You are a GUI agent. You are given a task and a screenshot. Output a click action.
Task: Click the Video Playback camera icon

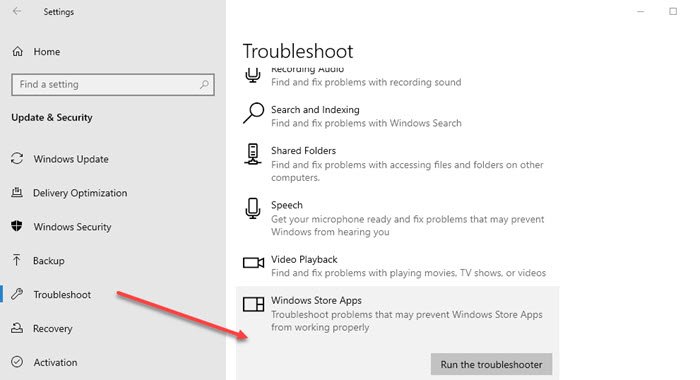pyautogui.click(x=254, y=263)
